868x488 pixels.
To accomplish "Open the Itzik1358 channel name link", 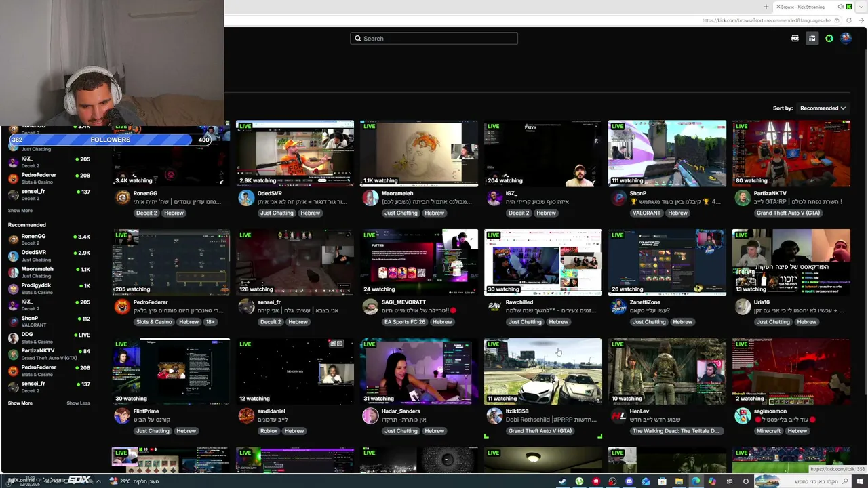I will pos(517,411).
